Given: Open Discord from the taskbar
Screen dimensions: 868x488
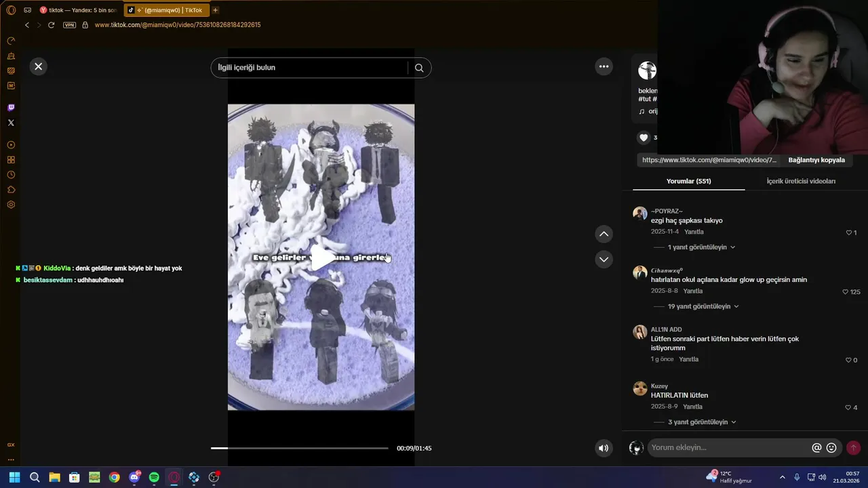Looking at the screenshot, I should tap(134, 477).
